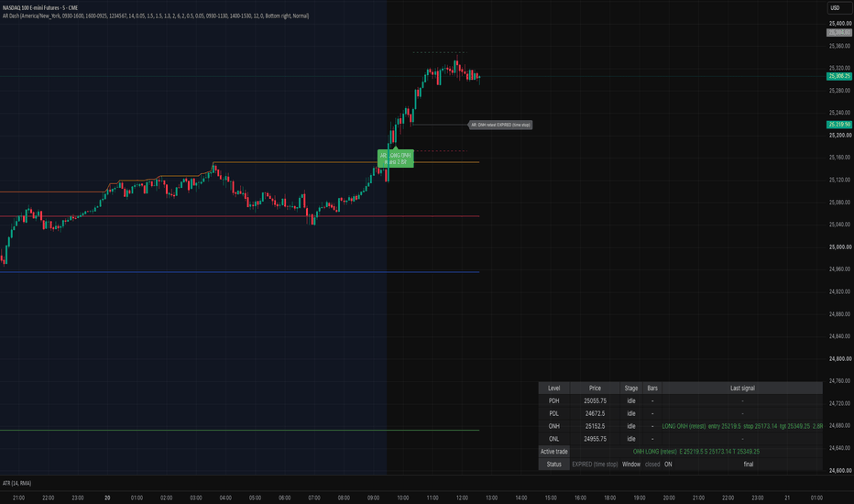The image size is (854, 504).
Task: Click the Last signal column header
Action: click(742, 388)
